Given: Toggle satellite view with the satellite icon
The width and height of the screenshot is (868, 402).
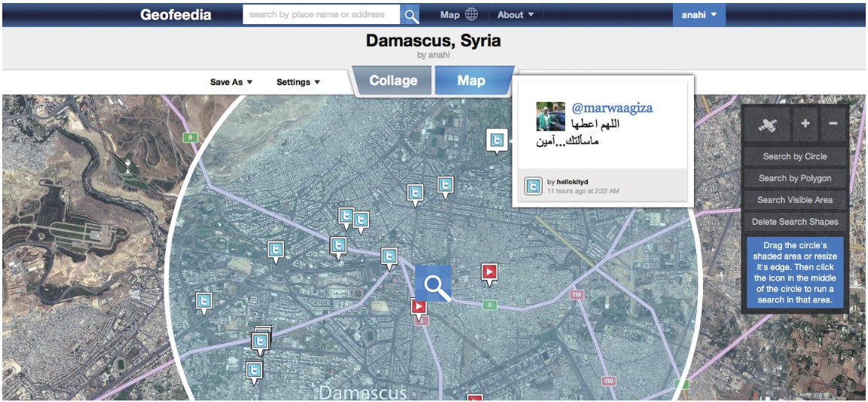Looking at the screenshot, I should pos(767,124).
